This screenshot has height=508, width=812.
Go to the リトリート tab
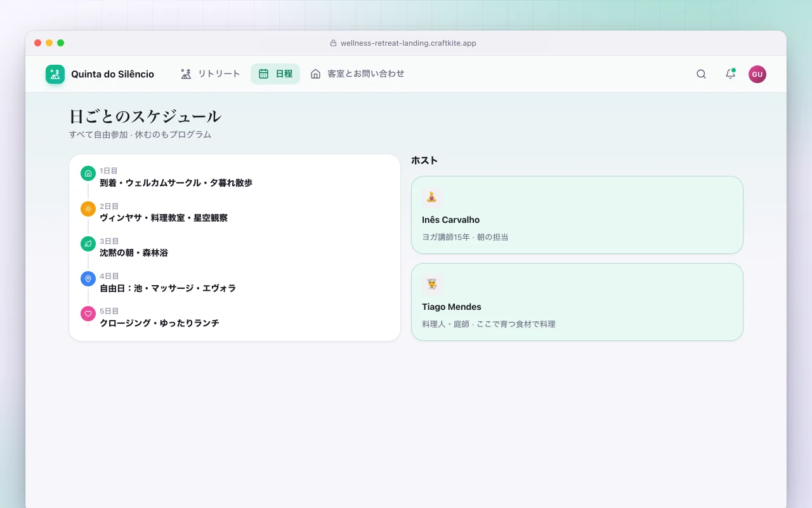point(211,74)
